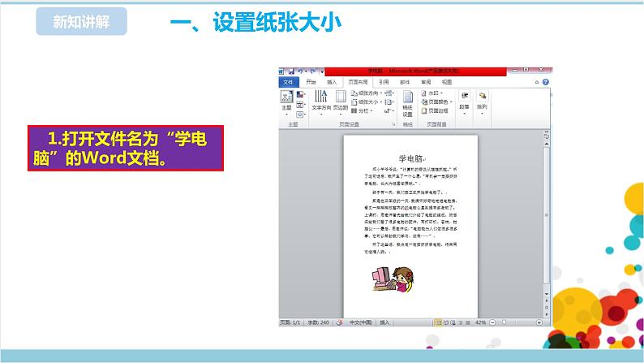Select the Web Layout view button
Screen dimensions: 644x363
(x=453, y=322)
